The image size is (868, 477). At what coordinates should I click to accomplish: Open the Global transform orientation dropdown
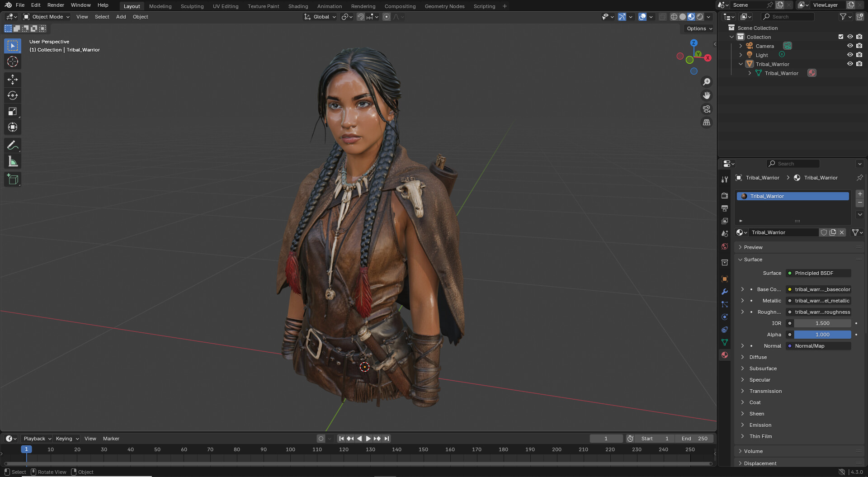320,17
